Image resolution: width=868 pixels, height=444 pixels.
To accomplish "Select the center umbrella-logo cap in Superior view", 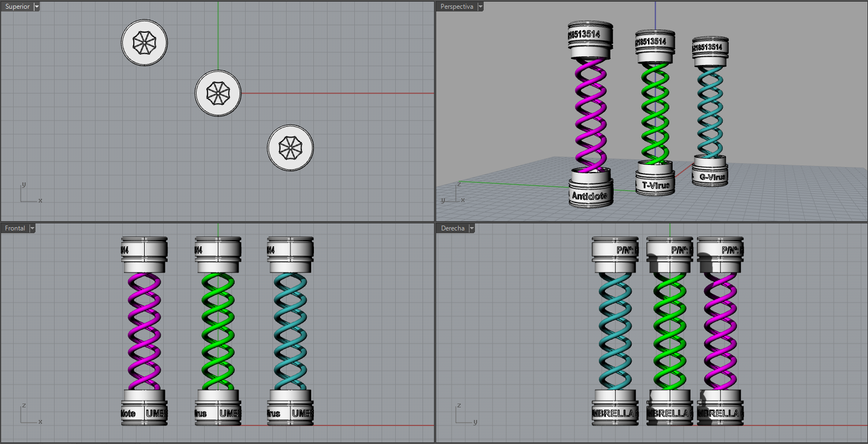I will pyautogui.click(x=218, y=93).
